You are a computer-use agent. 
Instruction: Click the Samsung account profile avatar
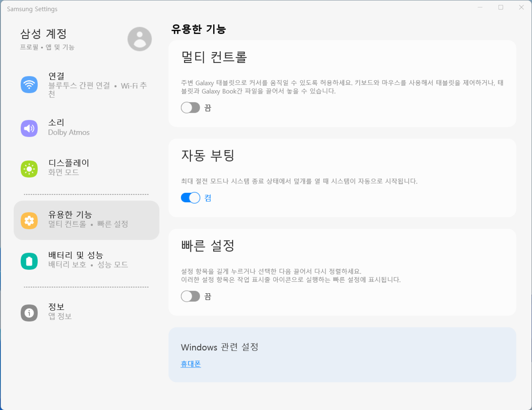click(140, 39)
